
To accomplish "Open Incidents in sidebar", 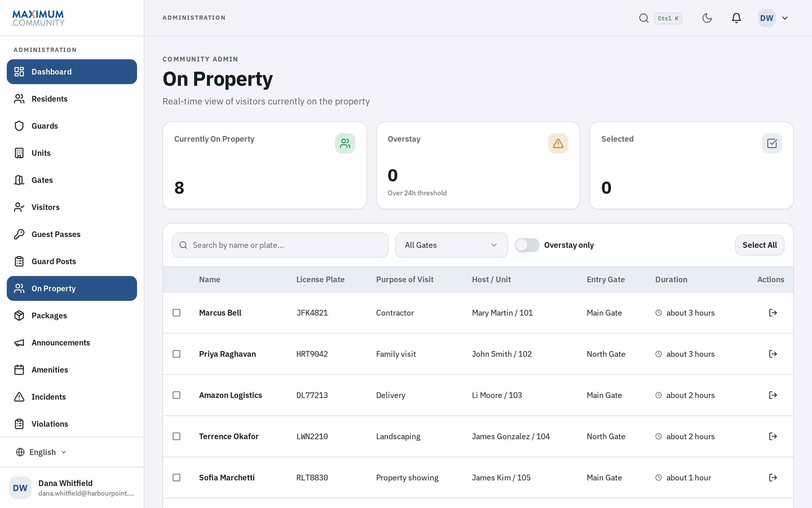I will [x=72, y=397].
